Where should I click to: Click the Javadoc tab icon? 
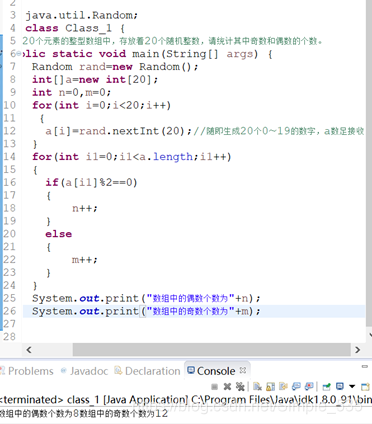coord(64,370)
